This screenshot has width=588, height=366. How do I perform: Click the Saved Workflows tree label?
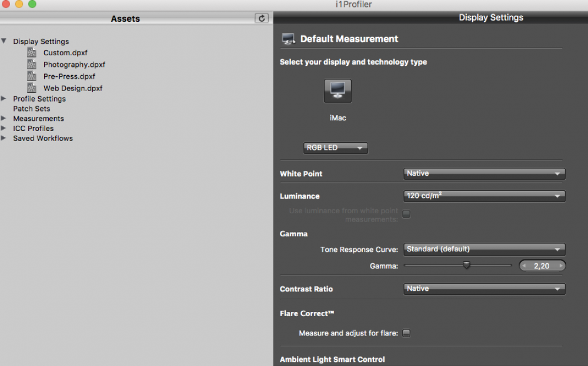43,138
